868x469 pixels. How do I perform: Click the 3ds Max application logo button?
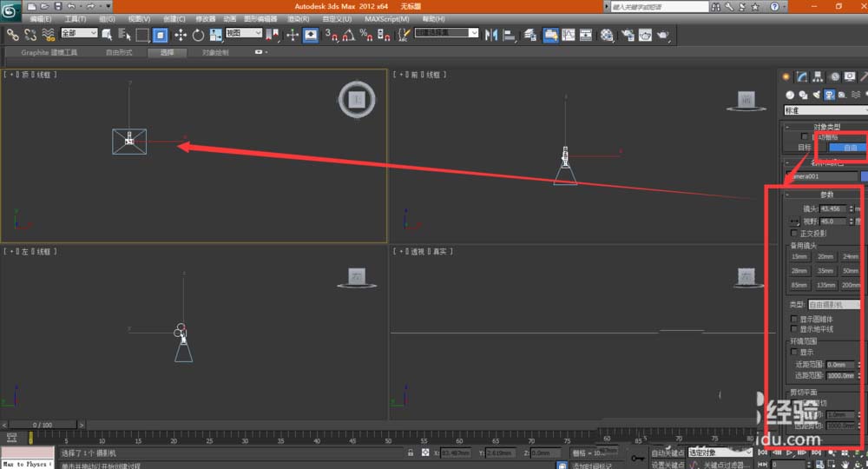coord(10,10)
